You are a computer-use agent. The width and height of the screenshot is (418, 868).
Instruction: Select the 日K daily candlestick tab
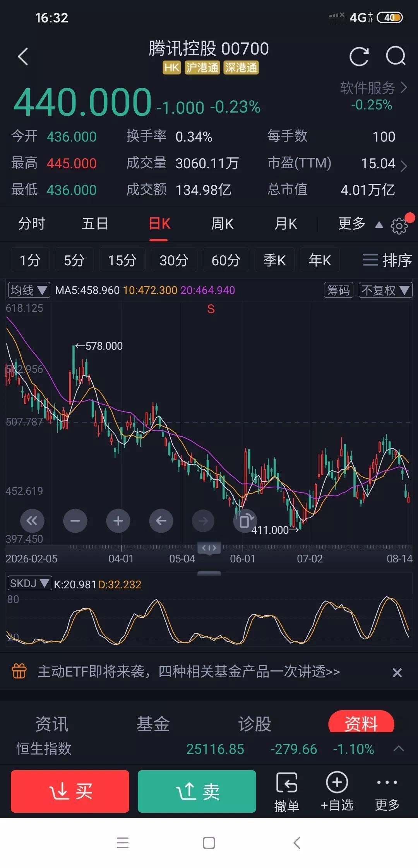[x=159, y=224]
